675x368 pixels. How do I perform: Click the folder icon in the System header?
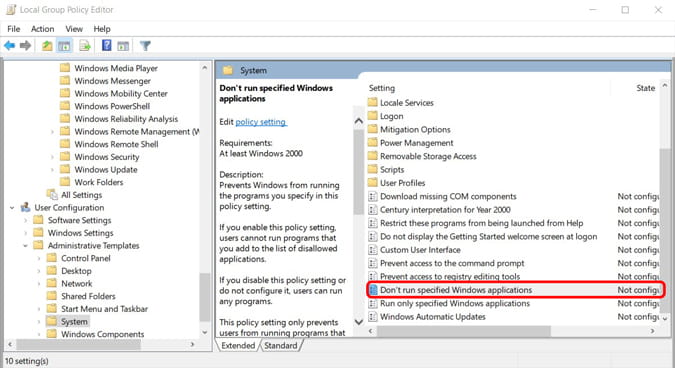pyautogui.click(x=228, y=70)
